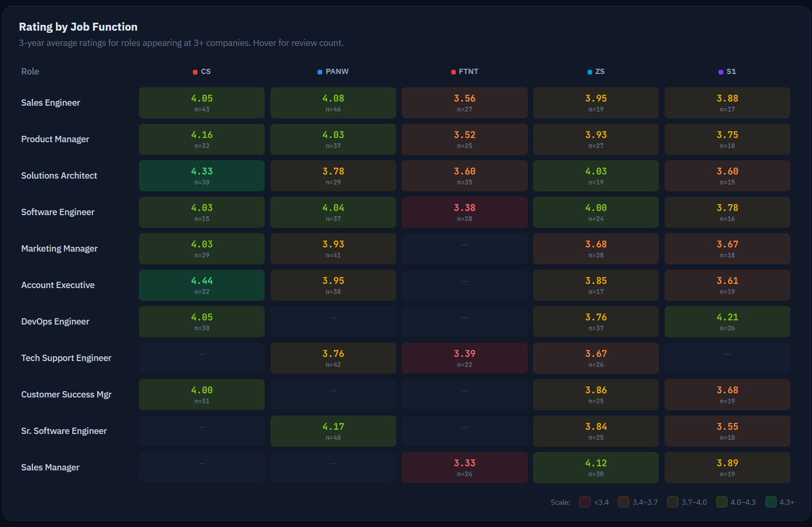The height and width of the screenshot is (527, 812).
Task: Click the S1 column header
Action: 727,71
